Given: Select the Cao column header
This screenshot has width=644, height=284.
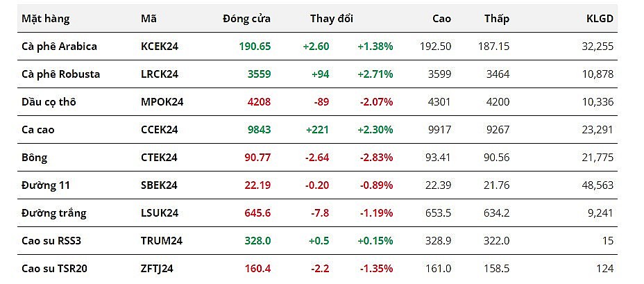Looking at the screenshot, I should coord(441,19).
